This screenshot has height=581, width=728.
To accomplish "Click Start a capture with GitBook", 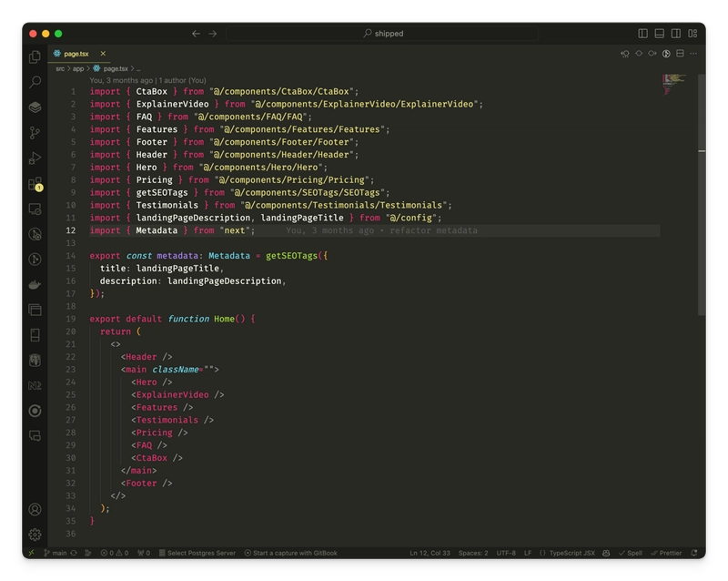I will (x=291, y=553).
